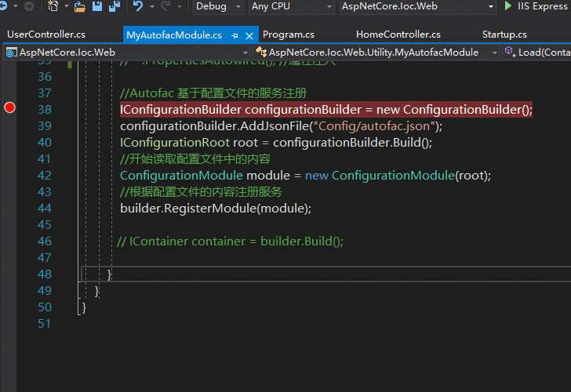Click the highlighted IConfigurationBuilder declaration on line 38

coord(326,110)
